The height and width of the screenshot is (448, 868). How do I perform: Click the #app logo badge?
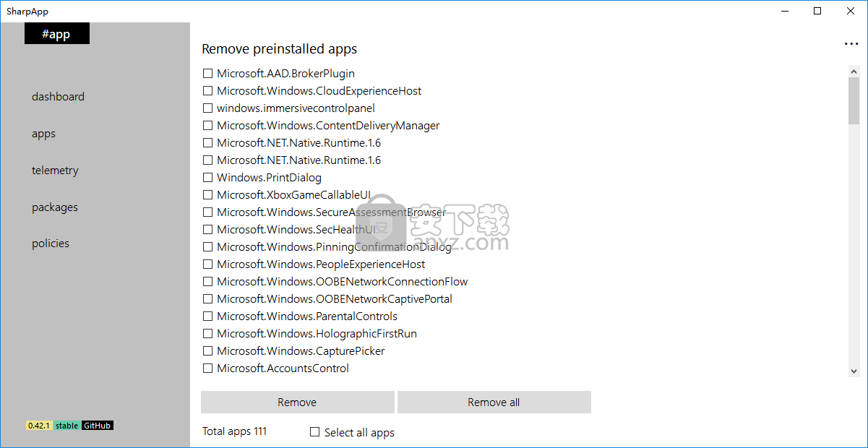pyautogui.click(x=57, y=33)
